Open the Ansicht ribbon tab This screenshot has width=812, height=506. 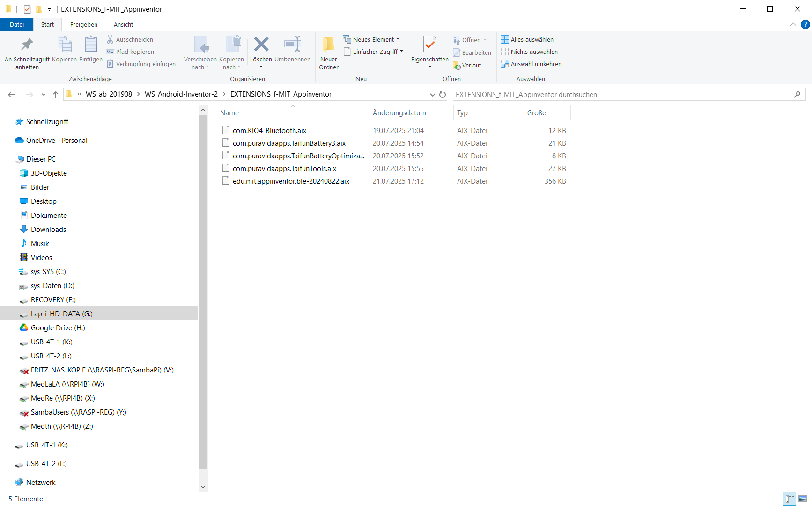click(x=123, y=25)
